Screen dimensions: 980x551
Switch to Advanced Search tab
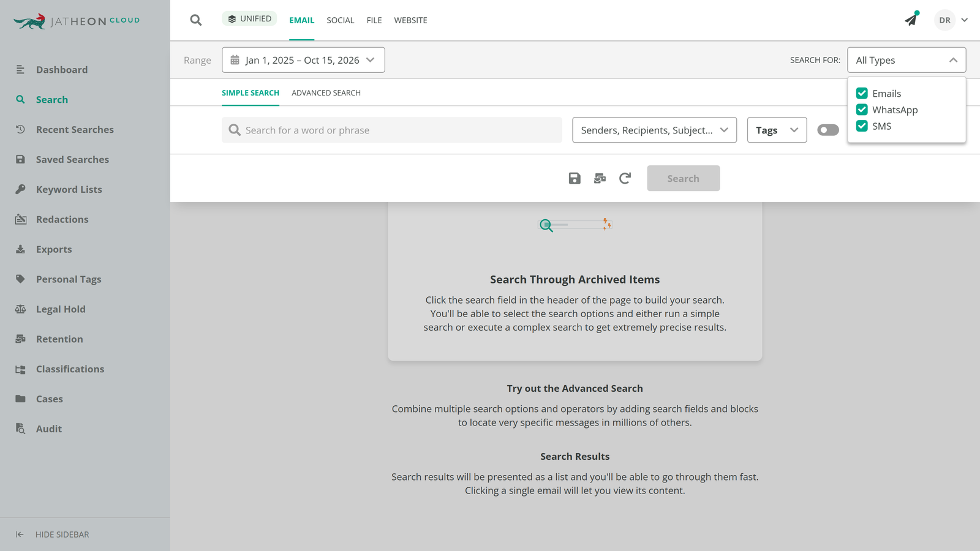pyautogui.click(x=326, y=93)
